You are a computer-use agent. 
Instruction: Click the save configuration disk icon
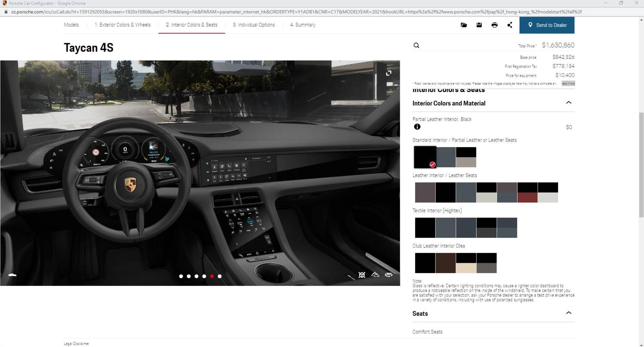point(479,25)
